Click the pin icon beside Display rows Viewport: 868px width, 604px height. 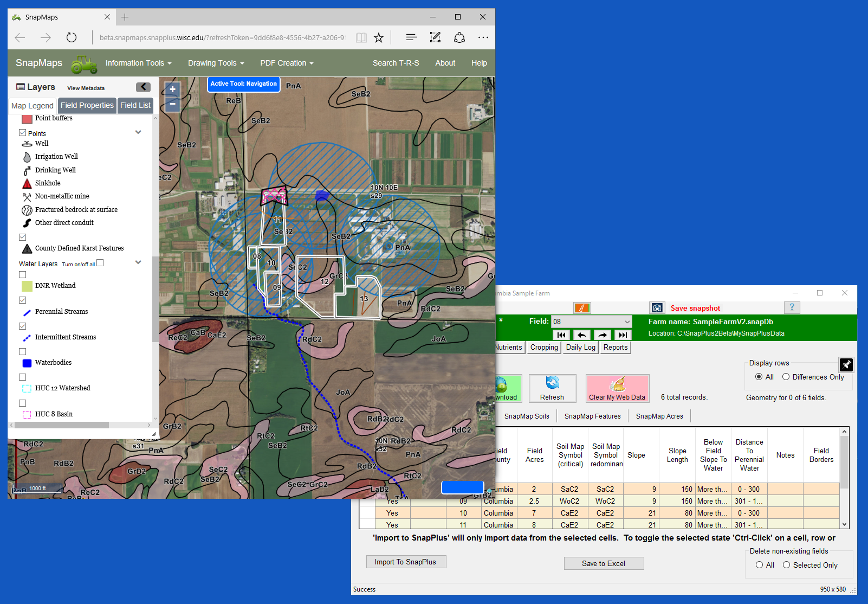[846, 364]
